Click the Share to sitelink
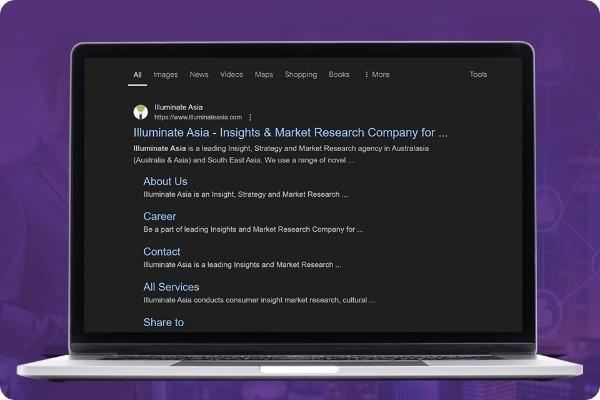 point(163,322)
